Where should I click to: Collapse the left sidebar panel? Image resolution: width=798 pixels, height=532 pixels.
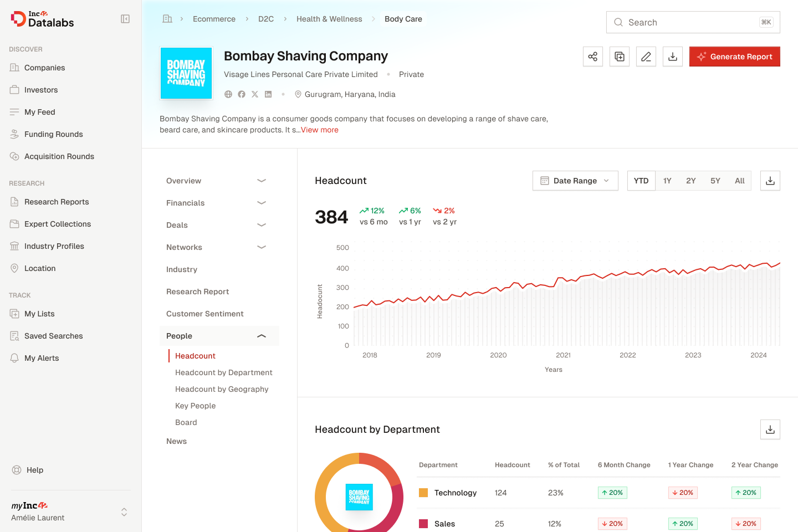(125, 19)
